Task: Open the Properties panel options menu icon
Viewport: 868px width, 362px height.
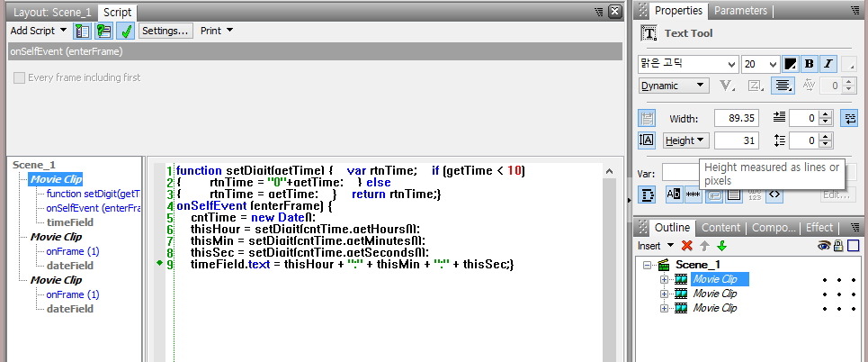Action: point(855,11)
